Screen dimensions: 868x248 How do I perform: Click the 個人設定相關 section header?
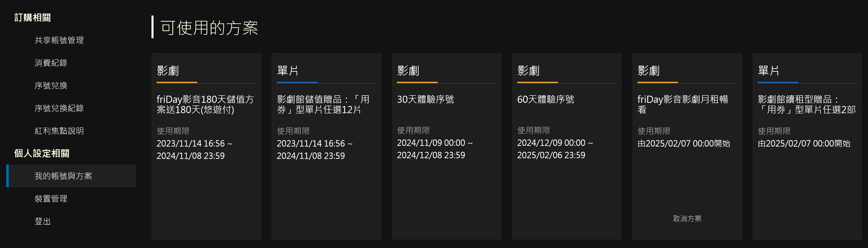42,153
